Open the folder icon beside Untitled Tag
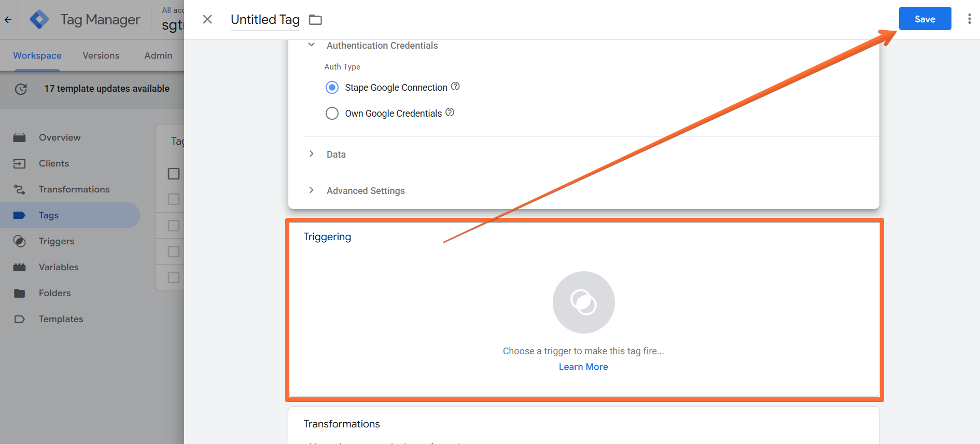Viewport: 980px width, 444px height. 315,20
